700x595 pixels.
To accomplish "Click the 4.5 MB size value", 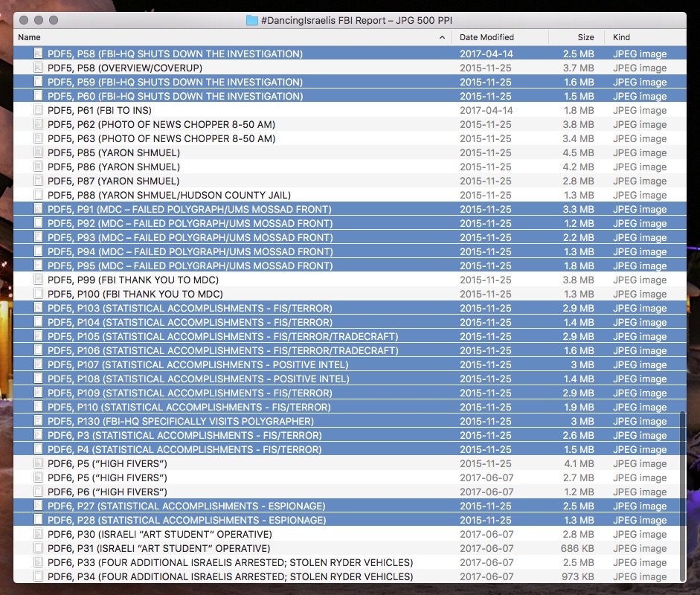I will [x=578, y=152].
